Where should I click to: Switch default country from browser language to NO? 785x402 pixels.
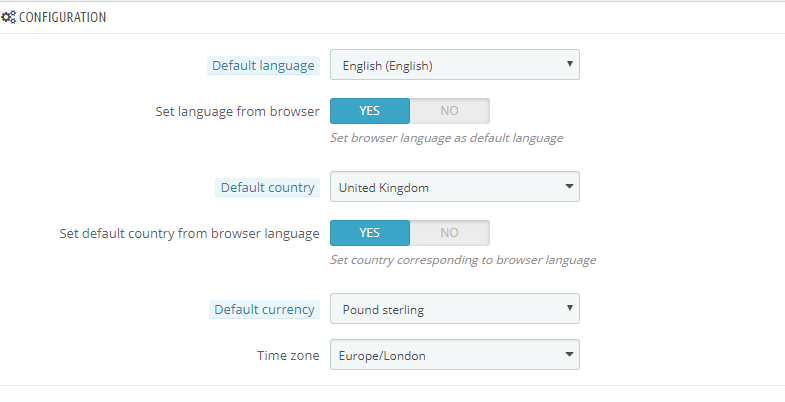click(x=449, y=233)
